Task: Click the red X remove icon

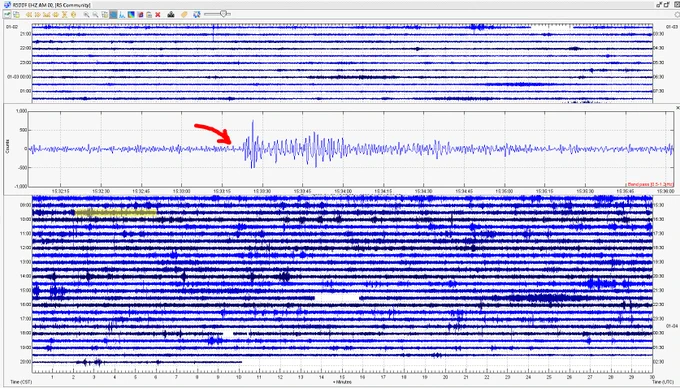Action: 158,14
